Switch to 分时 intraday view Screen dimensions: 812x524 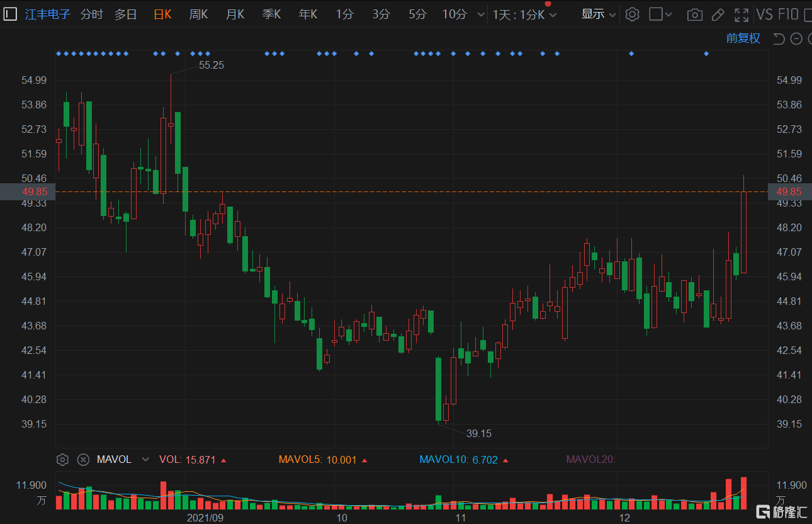[x=91, y=14]
